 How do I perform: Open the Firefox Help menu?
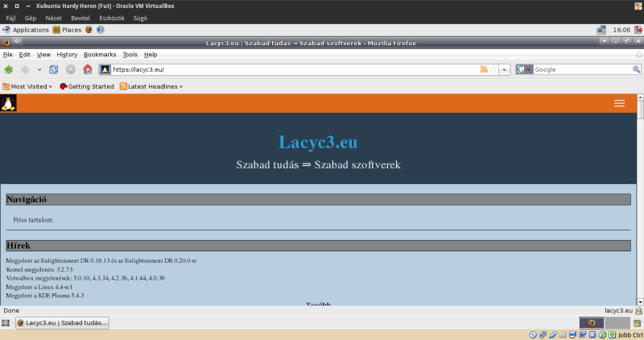(151, 54)
